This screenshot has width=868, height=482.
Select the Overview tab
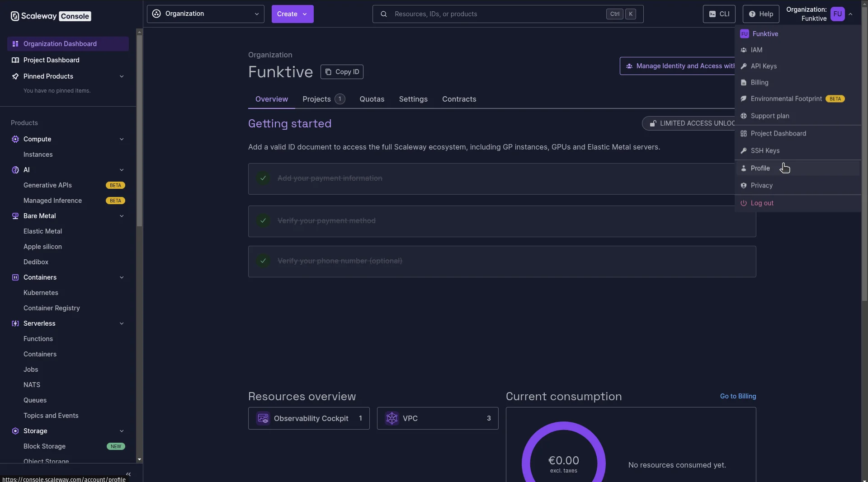click(271, 99)
